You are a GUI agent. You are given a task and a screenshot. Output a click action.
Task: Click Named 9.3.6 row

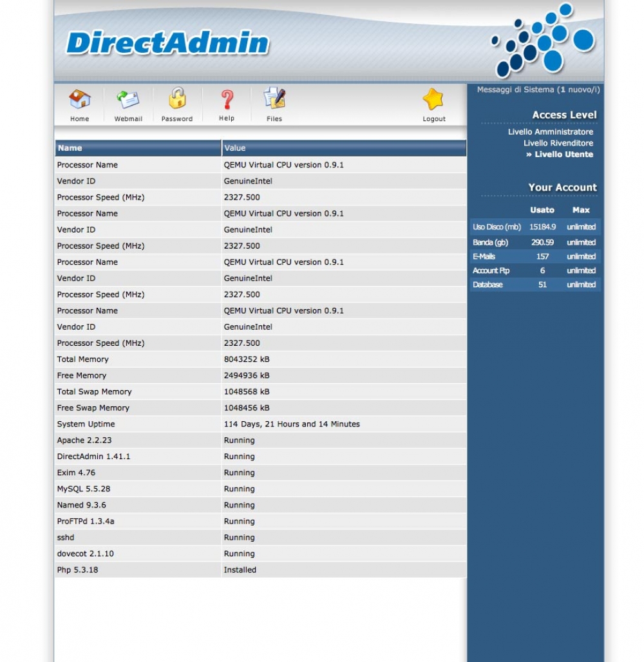point(261,506)
